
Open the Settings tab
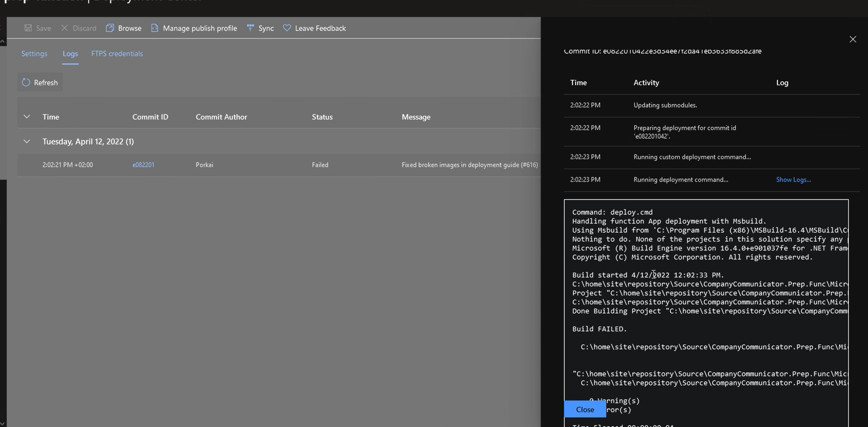[34, 54]
